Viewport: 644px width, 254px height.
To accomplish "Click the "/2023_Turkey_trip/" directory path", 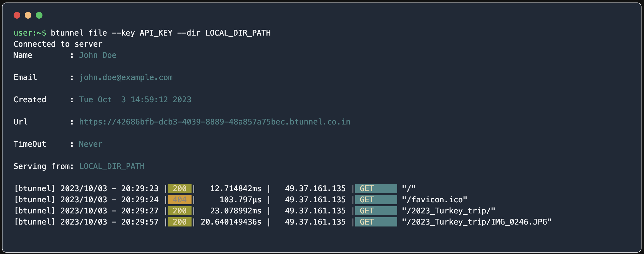I will [448, 211].
